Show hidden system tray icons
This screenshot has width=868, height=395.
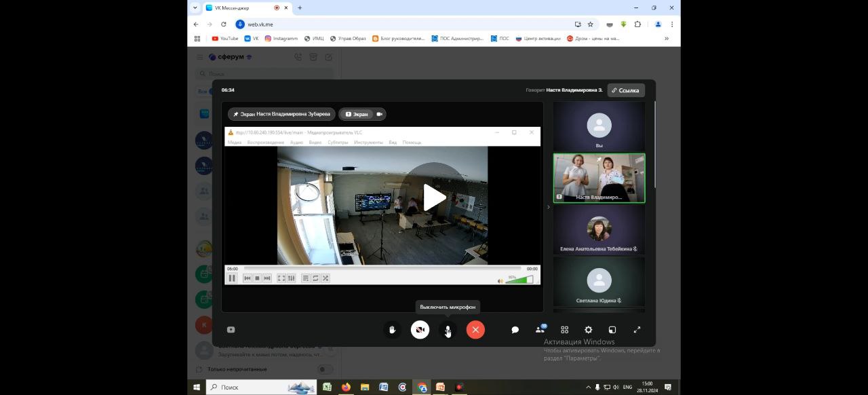[x=588, y=387]
